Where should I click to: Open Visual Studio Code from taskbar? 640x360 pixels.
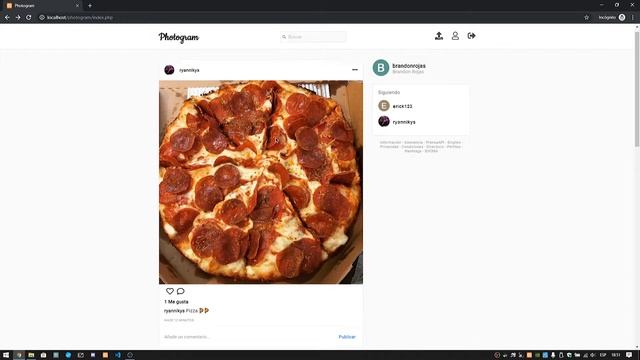(x=118, y=355)
